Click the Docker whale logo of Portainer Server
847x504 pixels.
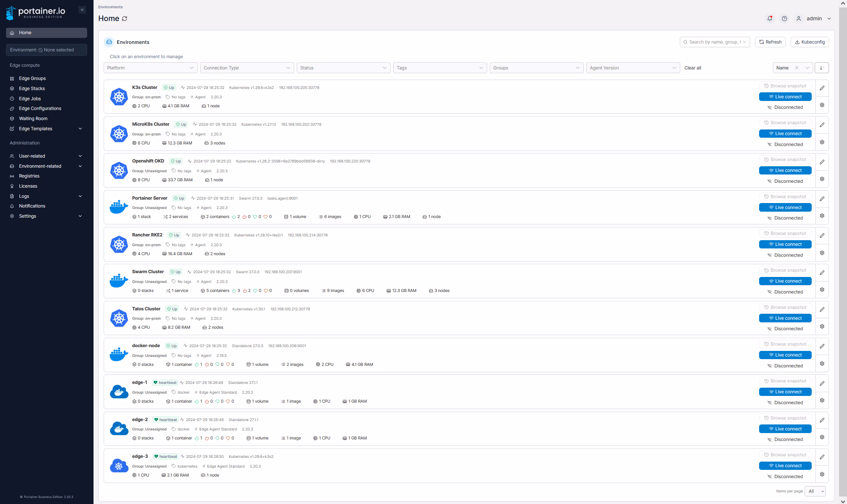(x=119, y=207)
